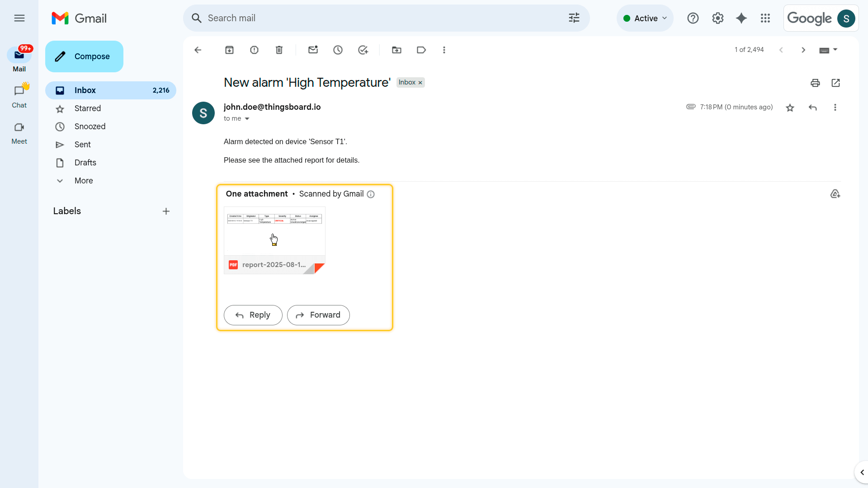Expand recipient details next to 'to me'

(247, 119)
